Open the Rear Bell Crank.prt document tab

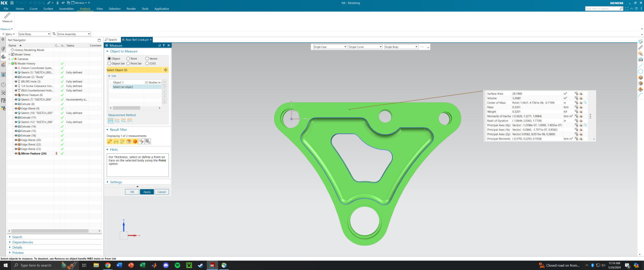(137, 40)
